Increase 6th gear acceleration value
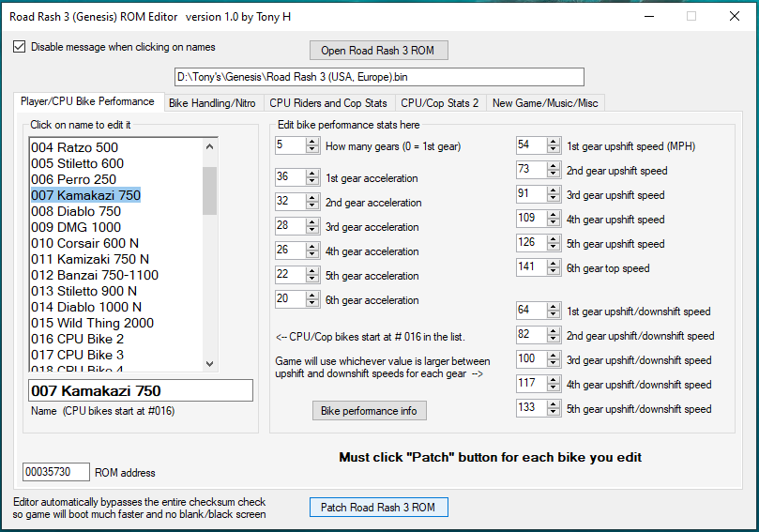Screen dimensions: 759x532 313,296
